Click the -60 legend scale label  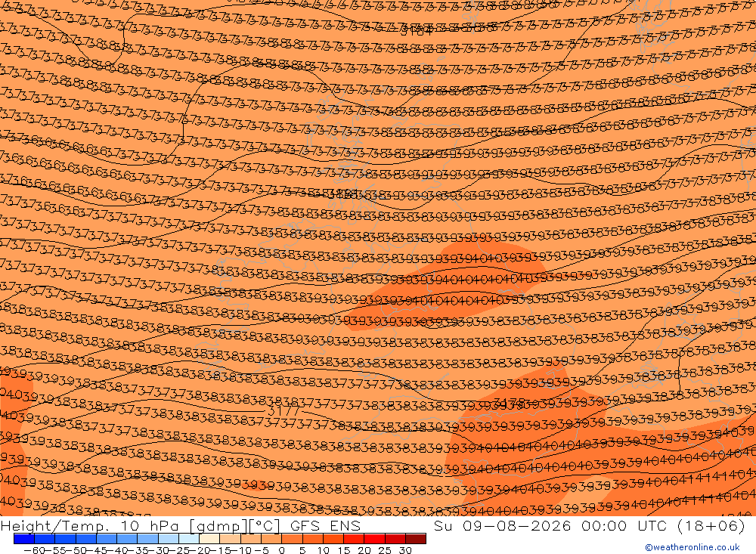coord(34,549)
